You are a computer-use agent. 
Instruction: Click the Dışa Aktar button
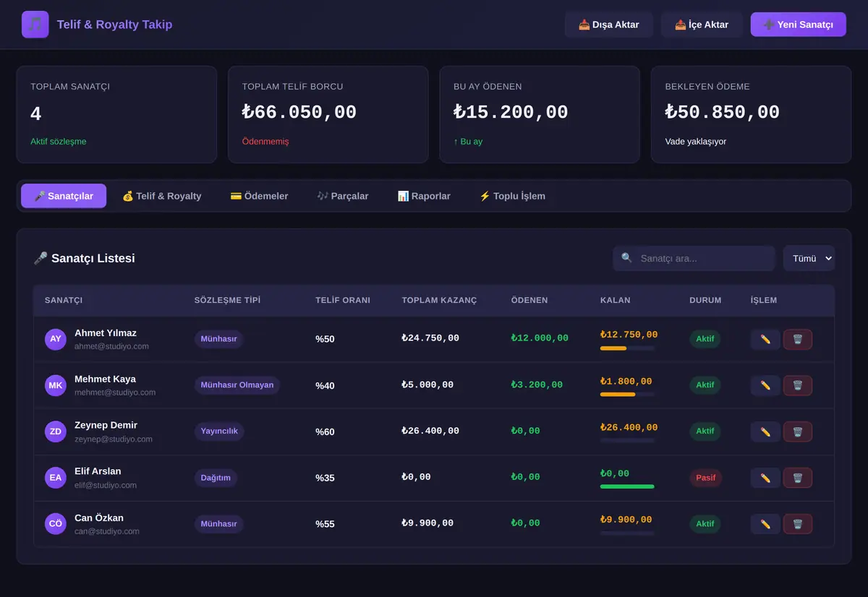tap(609, 25)
